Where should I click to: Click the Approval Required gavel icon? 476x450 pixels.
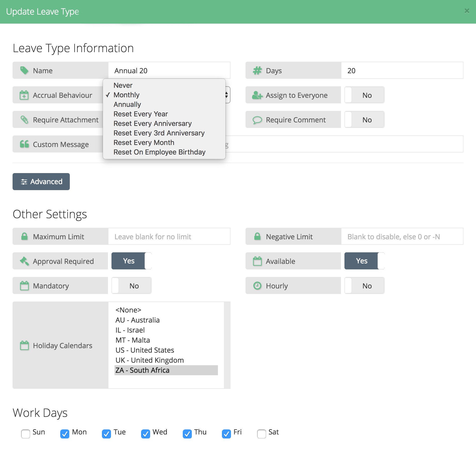tap(24, 261)
